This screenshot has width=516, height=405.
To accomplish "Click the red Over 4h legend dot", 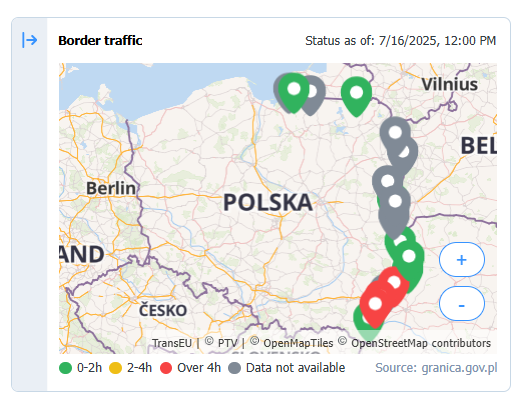I will click(x=166, y=368).
